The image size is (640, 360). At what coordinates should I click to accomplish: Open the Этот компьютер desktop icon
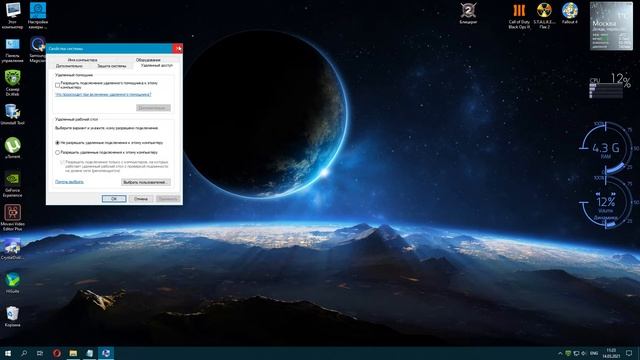pyautogui.click(x=12, y=16)
